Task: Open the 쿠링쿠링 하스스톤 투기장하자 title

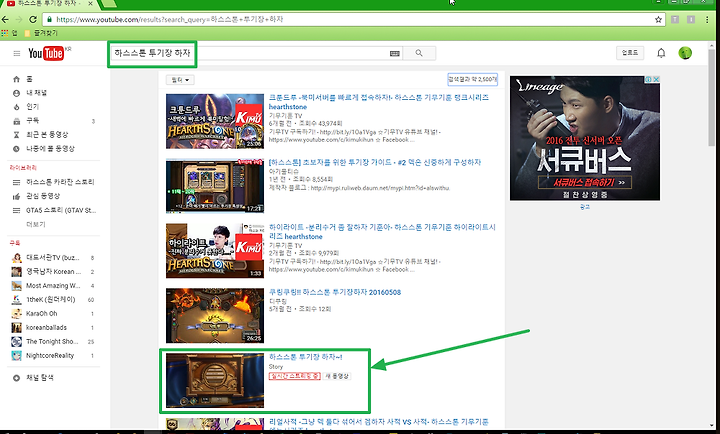Action: pos(335,292)
